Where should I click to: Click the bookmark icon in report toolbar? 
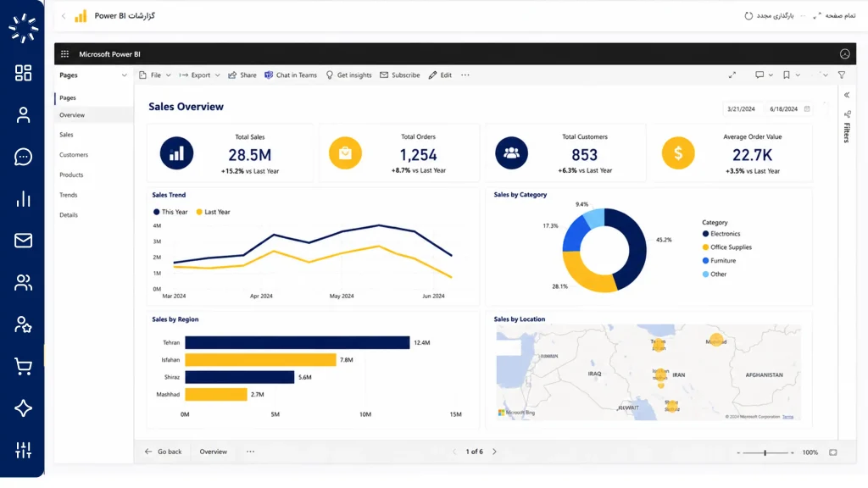point(786,75)
